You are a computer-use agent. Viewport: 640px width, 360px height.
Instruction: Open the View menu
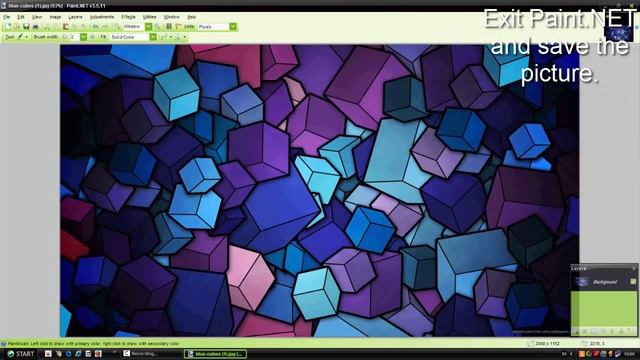(x=37, y=17)
